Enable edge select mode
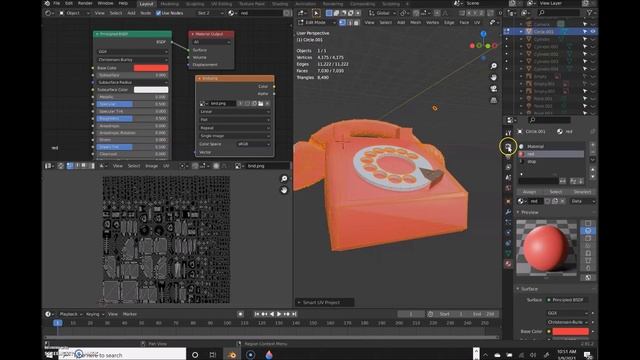Screen dimensions: 640x360 pos(349,22)
